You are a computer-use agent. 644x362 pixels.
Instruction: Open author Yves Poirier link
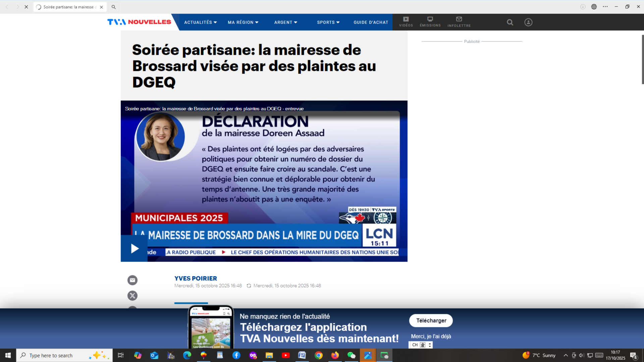point(196,279)
